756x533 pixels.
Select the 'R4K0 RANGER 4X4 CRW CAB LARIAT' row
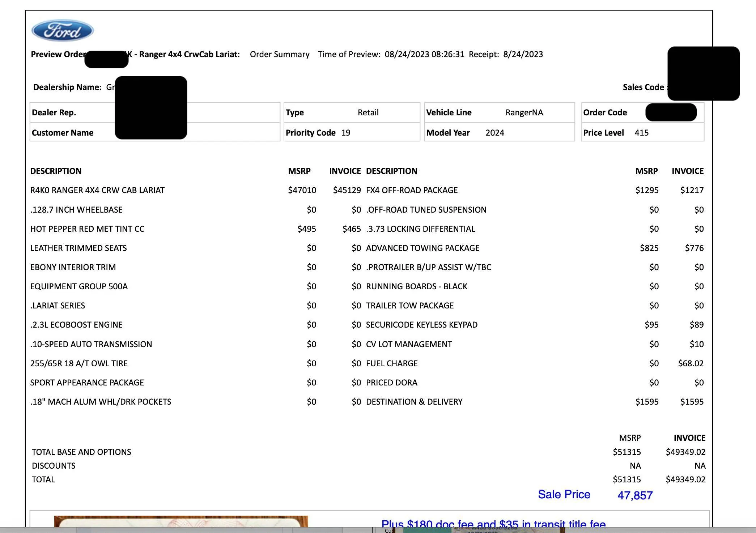(97, 190)
